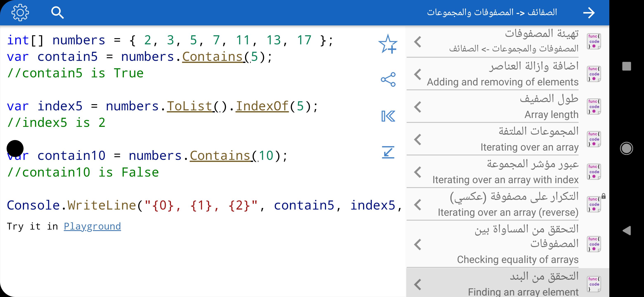Expand chevron for Checking equality of arrays
This screenshot has height=297, width=644.
[x=418, y=245]
